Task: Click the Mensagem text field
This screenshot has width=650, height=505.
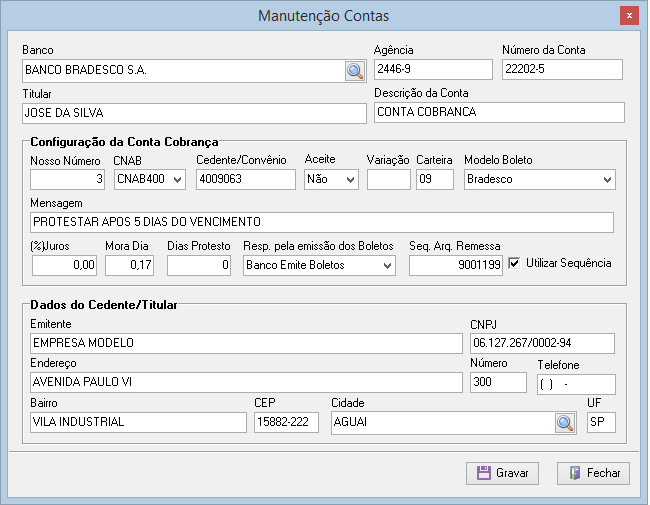Action: click(x=322, y=222)
